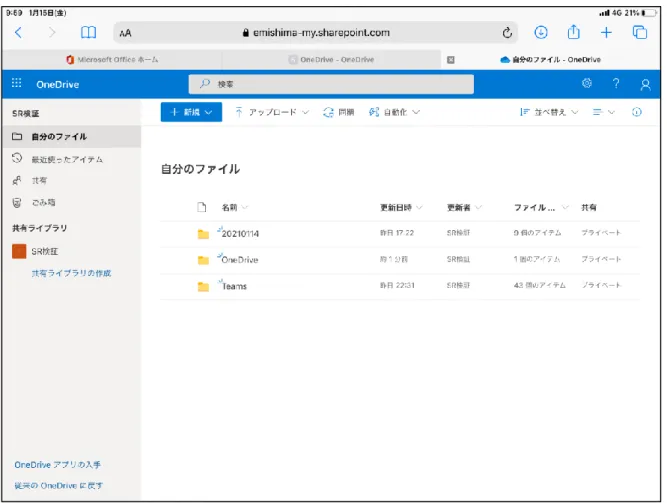Click the 43 個のアイテム cell

click(539, 285)
